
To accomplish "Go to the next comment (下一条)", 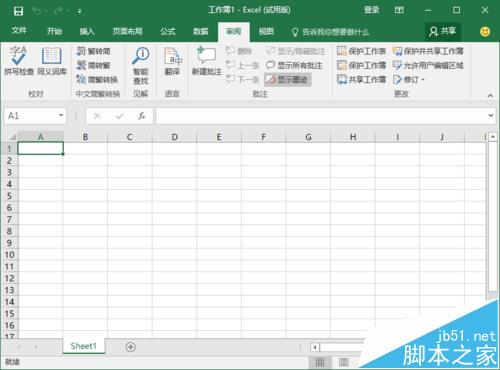I will pos(242,79).
